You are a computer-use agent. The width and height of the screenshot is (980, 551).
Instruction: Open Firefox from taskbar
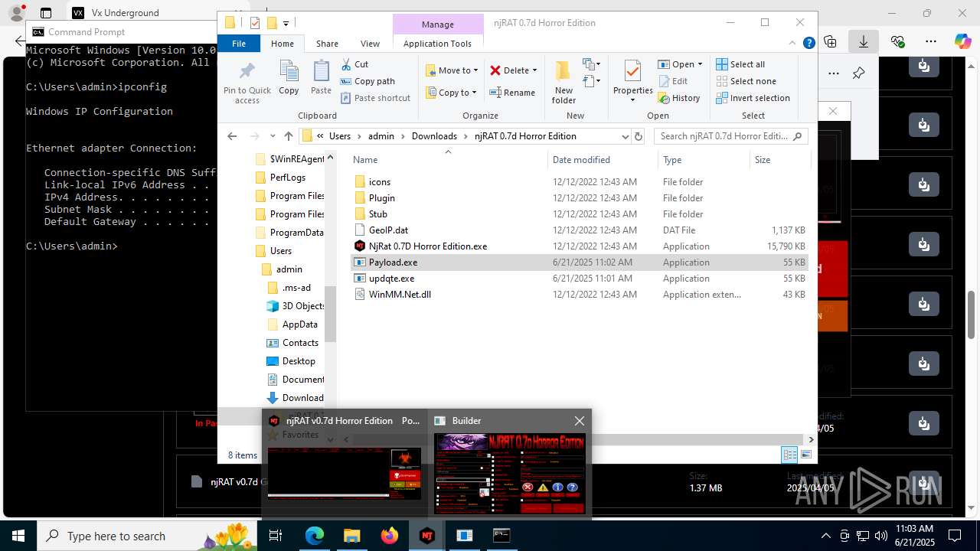(390, 536)
